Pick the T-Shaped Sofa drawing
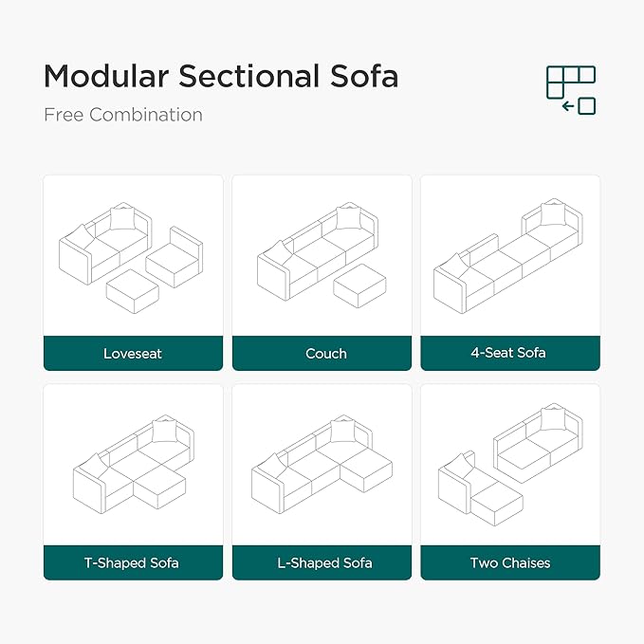The width and height of the screenshot is (644, 644). pyautogui.click(x=133, y=464)
